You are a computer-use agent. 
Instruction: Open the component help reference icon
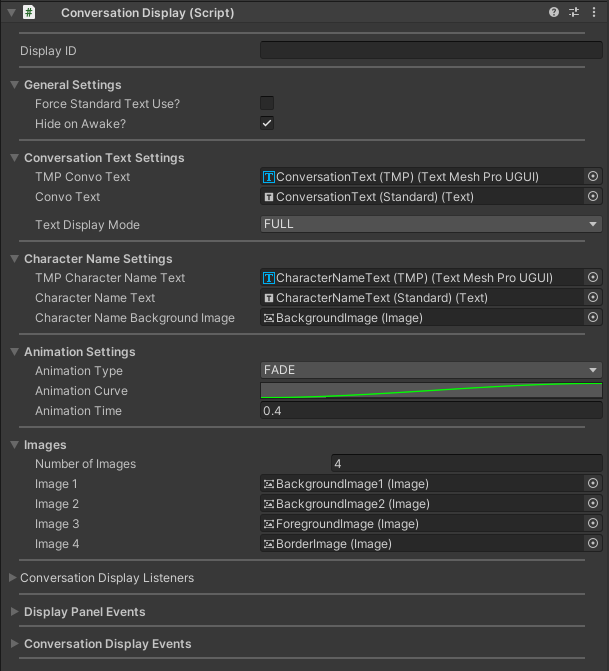554,13
